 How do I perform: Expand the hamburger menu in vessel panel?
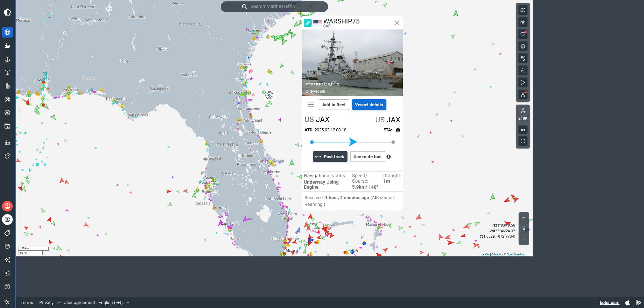pyautogui.click(x=311, y=105)
